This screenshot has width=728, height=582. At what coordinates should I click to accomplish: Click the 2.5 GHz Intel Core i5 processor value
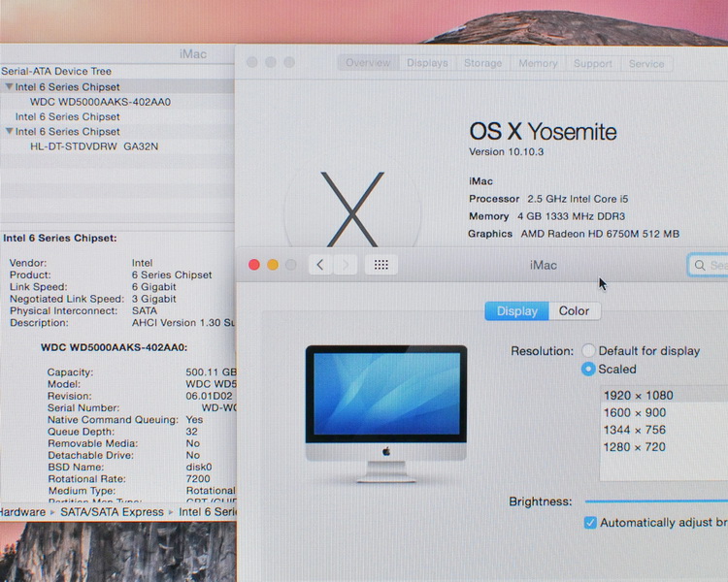point(578,199)
